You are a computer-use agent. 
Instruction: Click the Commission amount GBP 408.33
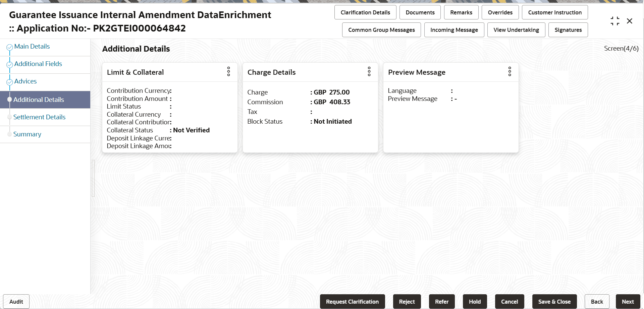click(x=332, y=102)
